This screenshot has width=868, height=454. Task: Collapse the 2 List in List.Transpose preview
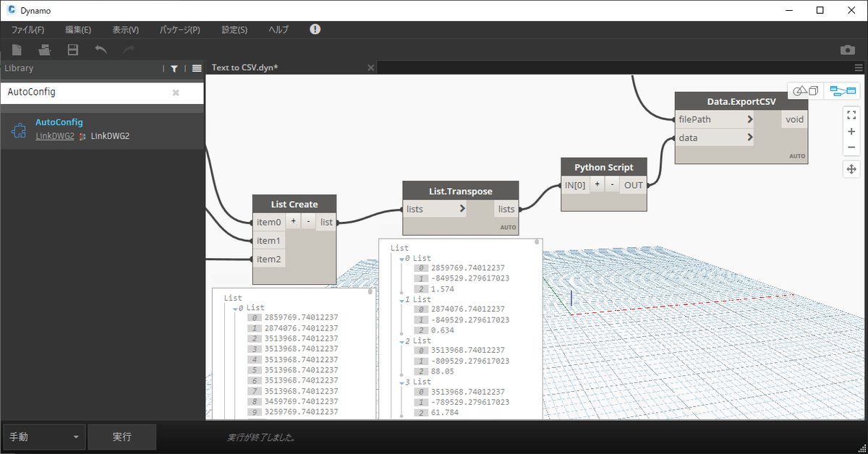pyautogui.click(x=402, y=340)
